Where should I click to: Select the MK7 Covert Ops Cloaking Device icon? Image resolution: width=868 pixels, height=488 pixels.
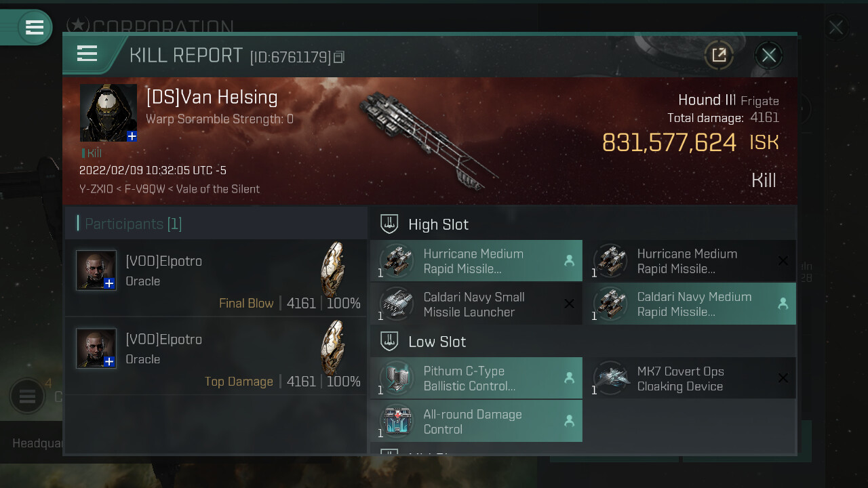click(x=610, y=378)
